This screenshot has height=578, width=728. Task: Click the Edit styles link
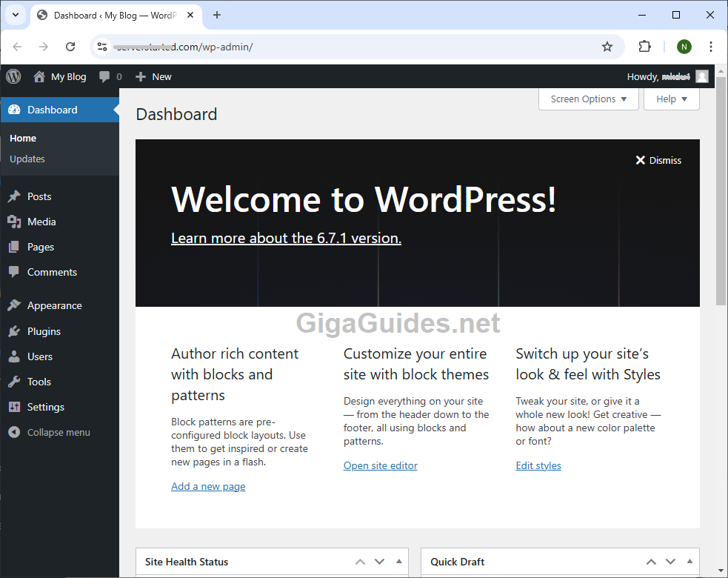point(538,465)
